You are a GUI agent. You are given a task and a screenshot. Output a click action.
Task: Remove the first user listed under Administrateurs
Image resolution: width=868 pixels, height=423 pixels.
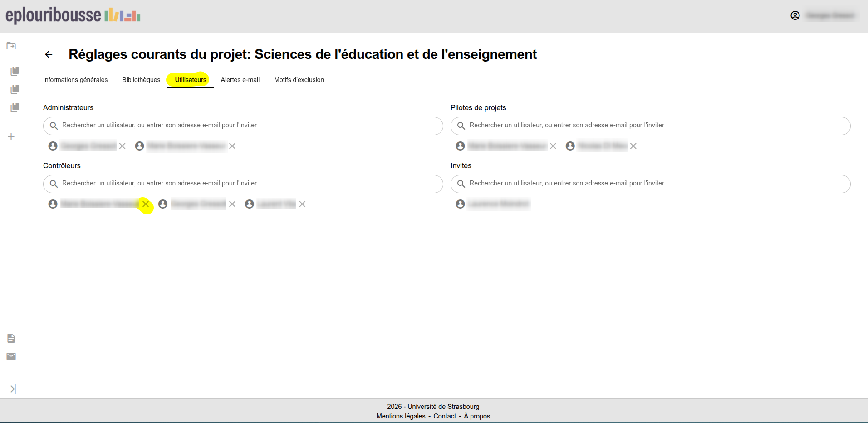123,146
